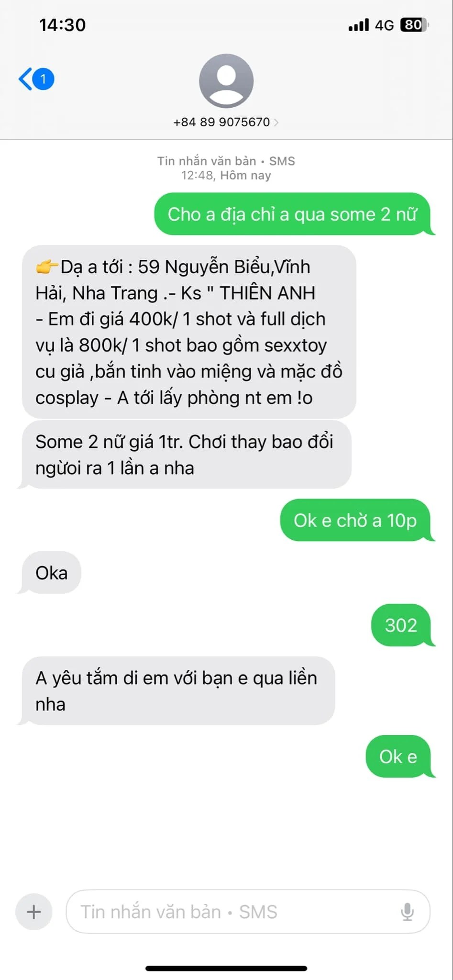Tap the 4G network label
The height and width of the screenshot is (980, 453).
[384, 25]
